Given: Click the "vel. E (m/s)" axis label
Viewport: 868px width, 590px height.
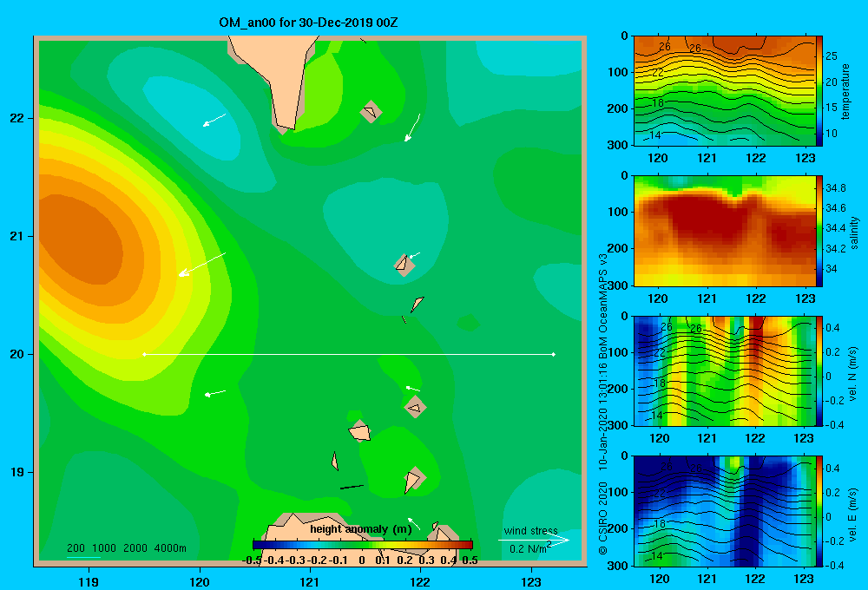Looking at the screenshot, I should pos(853,515).
